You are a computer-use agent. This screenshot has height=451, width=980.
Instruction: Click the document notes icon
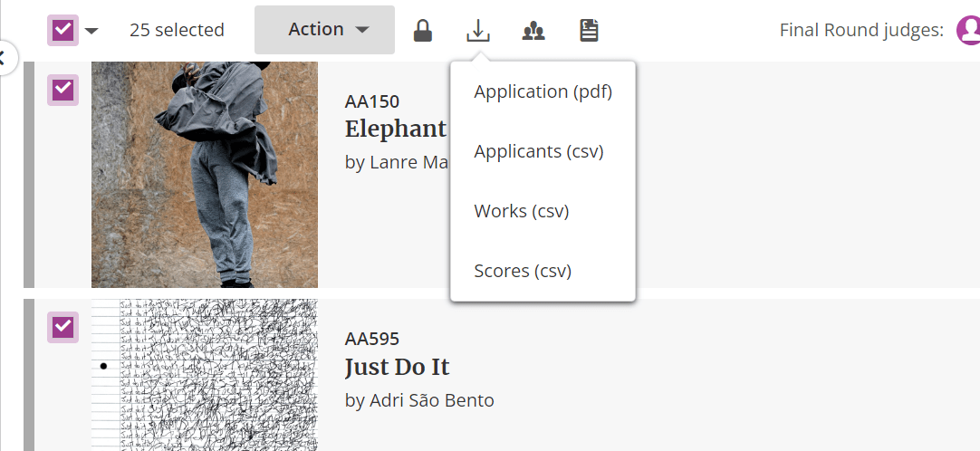[589, 30]
